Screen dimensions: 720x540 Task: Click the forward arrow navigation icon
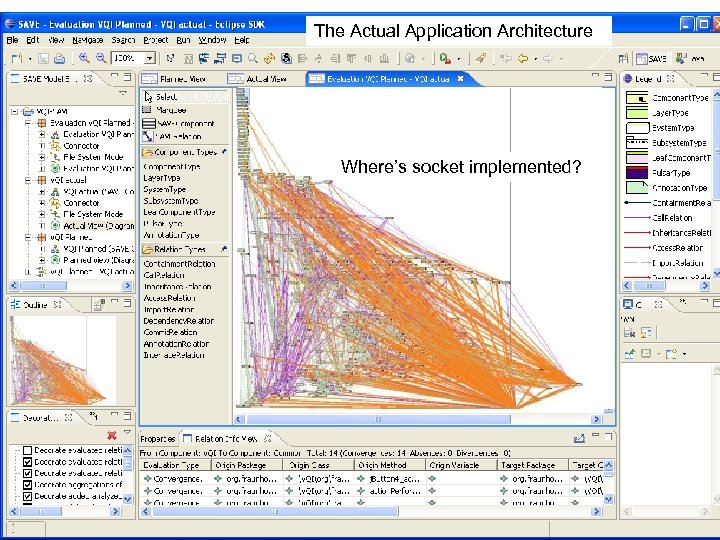point(548,58)
